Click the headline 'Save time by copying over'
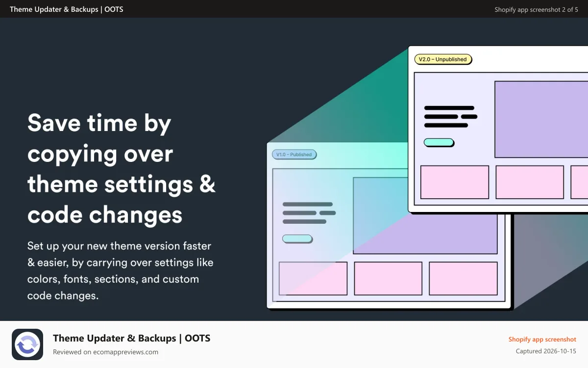This screenshot has height=368, width=588. pyautogui.click(x=100, y=138)
